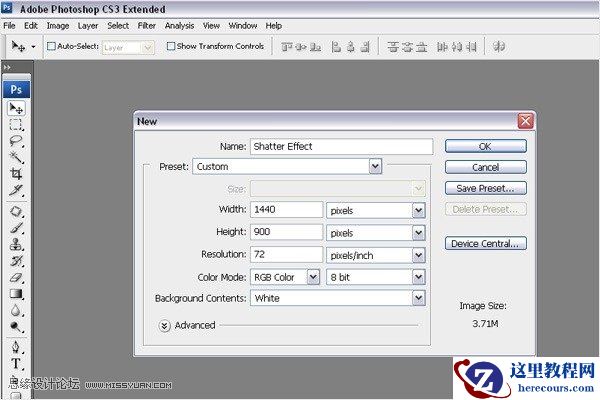Click Distribute Bottom Edges icon
Image resolution: width=600 pixels, height=400 pixels.
click(x=422, y=47)
